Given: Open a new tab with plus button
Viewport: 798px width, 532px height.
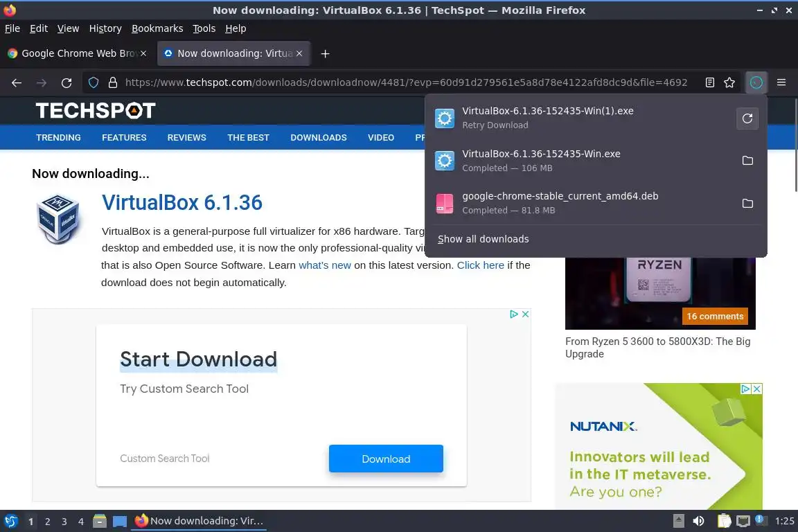Looking at the screenshot, I should pyautogui.click(x=325, y=53).
